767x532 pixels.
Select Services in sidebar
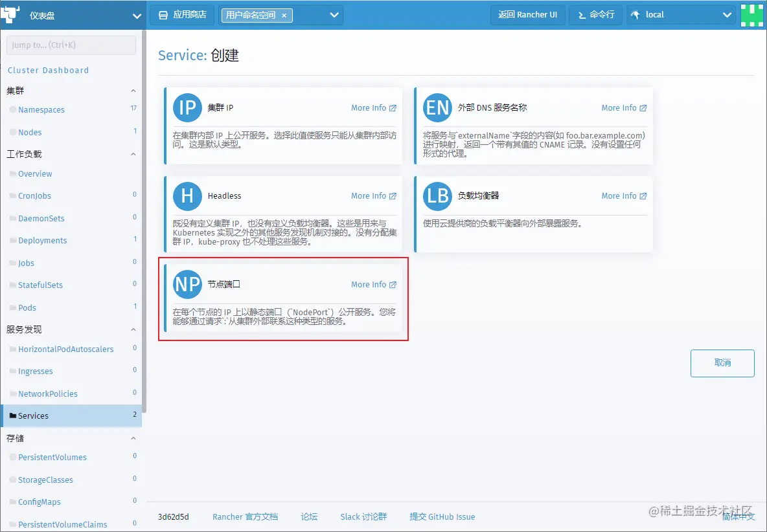pos(71,416)
